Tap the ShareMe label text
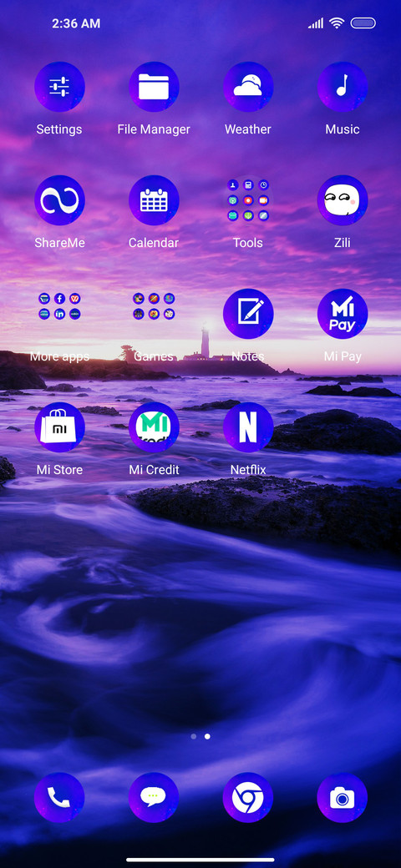The image size is (401, 868). 59,243
